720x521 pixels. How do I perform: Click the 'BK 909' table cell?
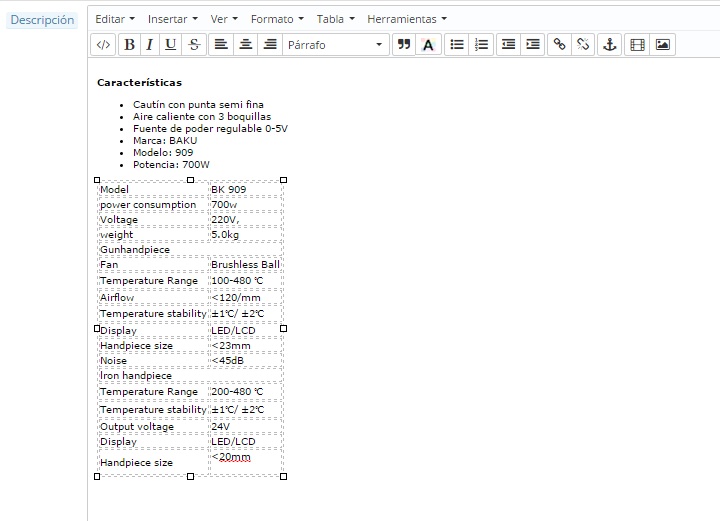pos(246,190)
